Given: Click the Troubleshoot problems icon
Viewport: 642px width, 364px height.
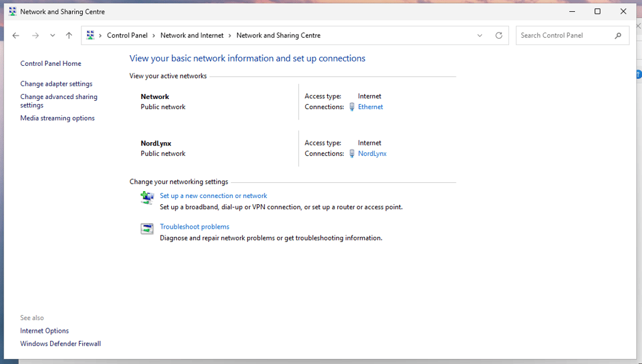Looking at the screenshot, I should click(147, 229).
